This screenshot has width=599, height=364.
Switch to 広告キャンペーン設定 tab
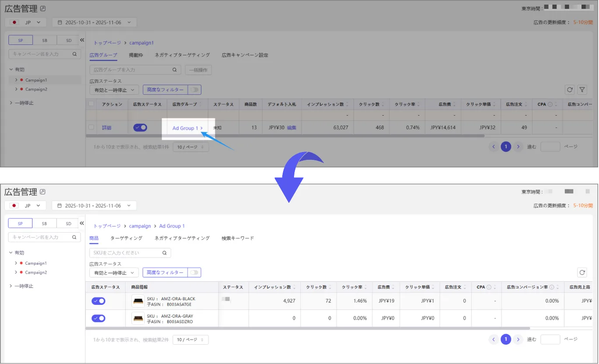(245, 55)
